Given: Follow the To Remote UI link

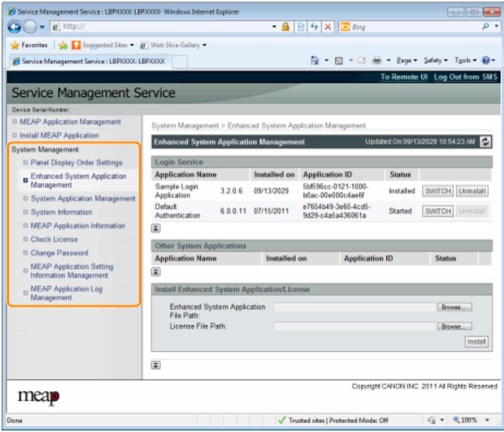Looking at the screenshot, I should click(404, 77).
